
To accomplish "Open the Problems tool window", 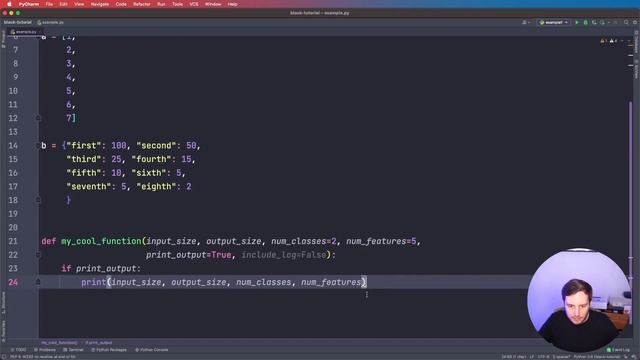I will tap(44, 350).
